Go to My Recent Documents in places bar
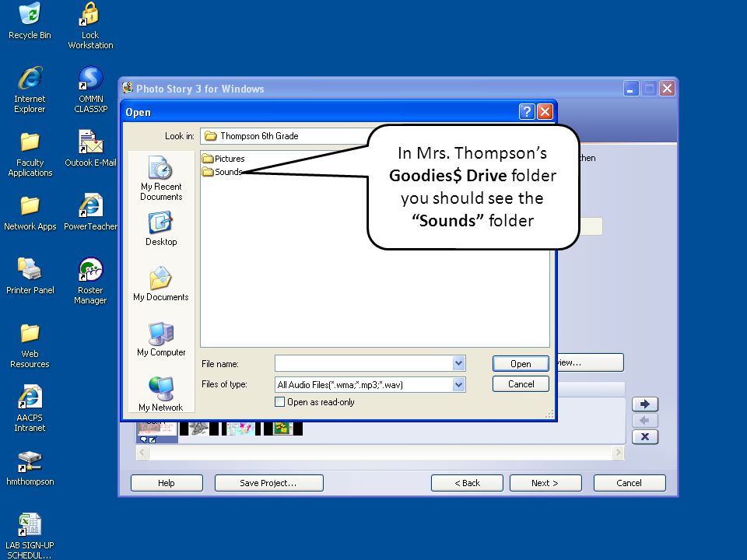This screenshot has height=560, width=747. coord(161,178)
